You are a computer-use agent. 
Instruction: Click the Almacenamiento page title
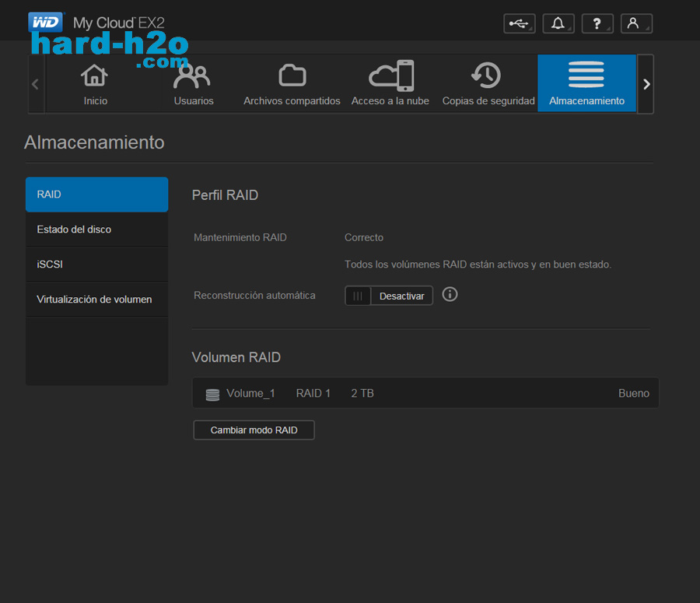pyautogui.click(x=94, y=142)
